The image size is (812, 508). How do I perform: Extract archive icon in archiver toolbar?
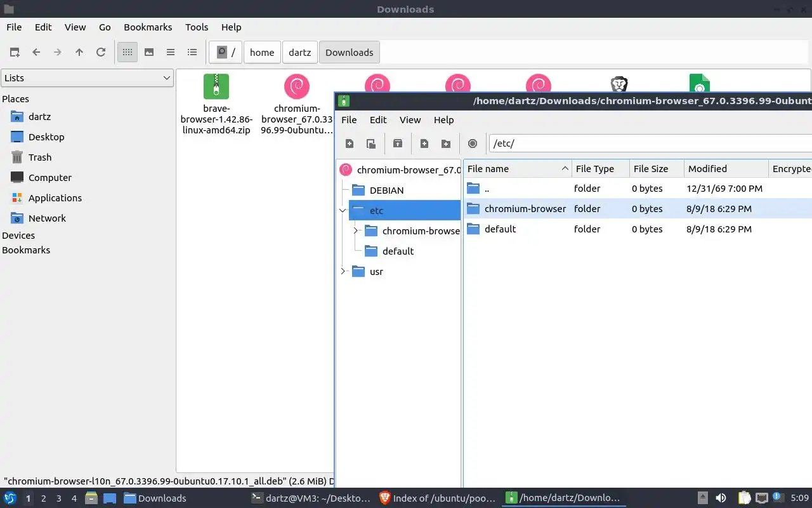398,144
